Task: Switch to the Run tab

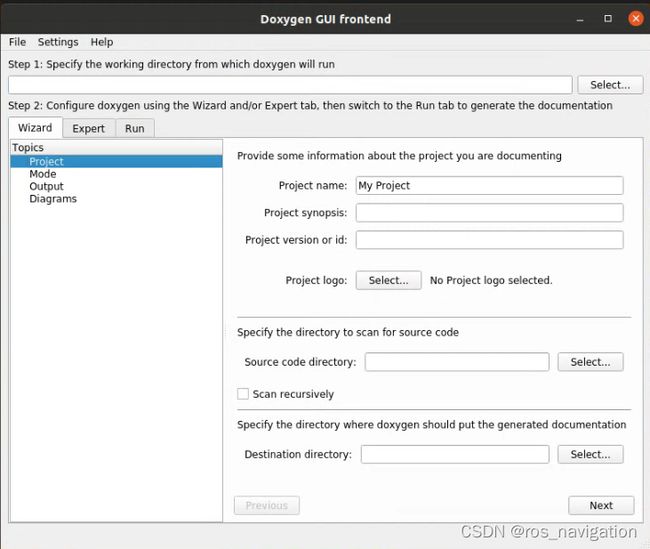Action: pyautogui.click(x=135, y=129)
